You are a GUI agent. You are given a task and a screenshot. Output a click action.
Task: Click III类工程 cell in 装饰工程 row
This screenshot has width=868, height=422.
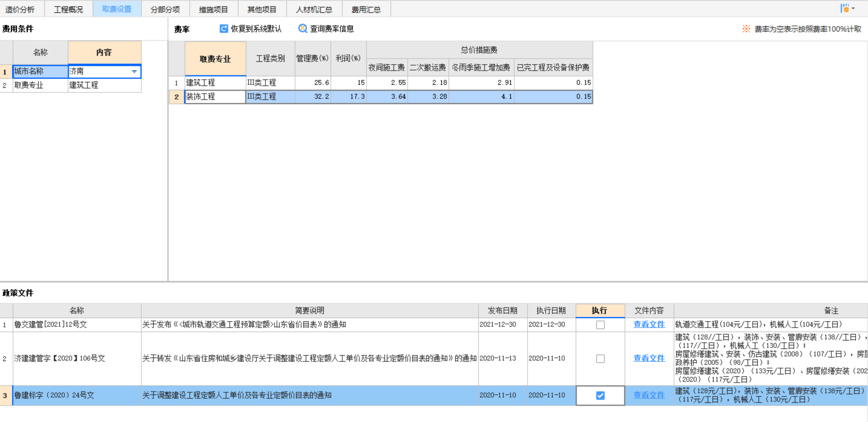tap(270, 97)
